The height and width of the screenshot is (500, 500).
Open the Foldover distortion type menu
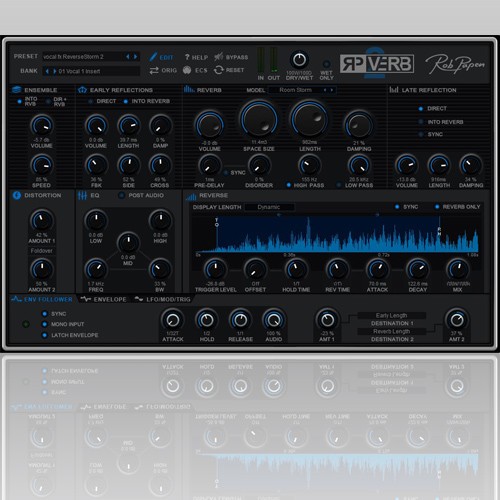click(41, 251)
